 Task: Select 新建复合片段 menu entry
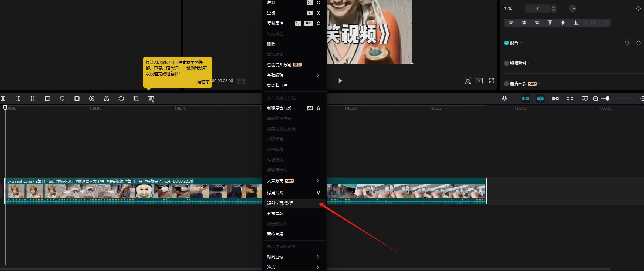tap(294, 108)
